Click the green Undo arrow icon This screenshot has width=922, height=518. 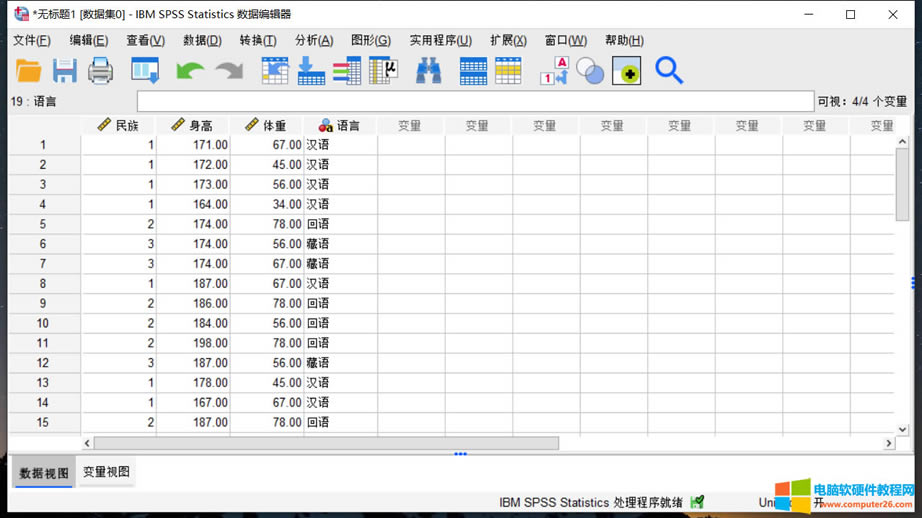189,71
